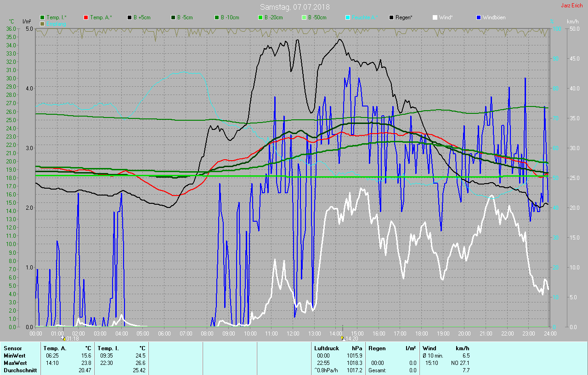Click the date title Samstag, 07.07.2018
The width and height of the screenshot is (588, 375).
tap(294, 7)
